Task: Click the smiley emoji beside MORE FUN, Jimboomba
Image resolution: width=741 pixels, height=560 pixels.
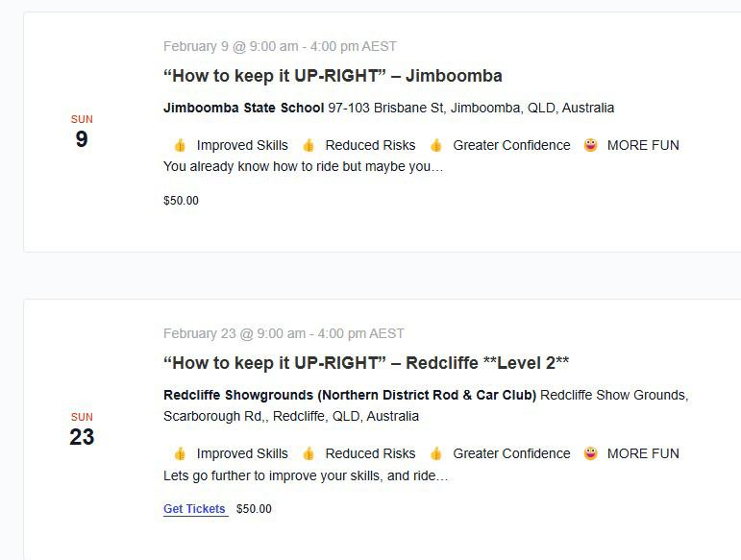Action: pos(591,146)
